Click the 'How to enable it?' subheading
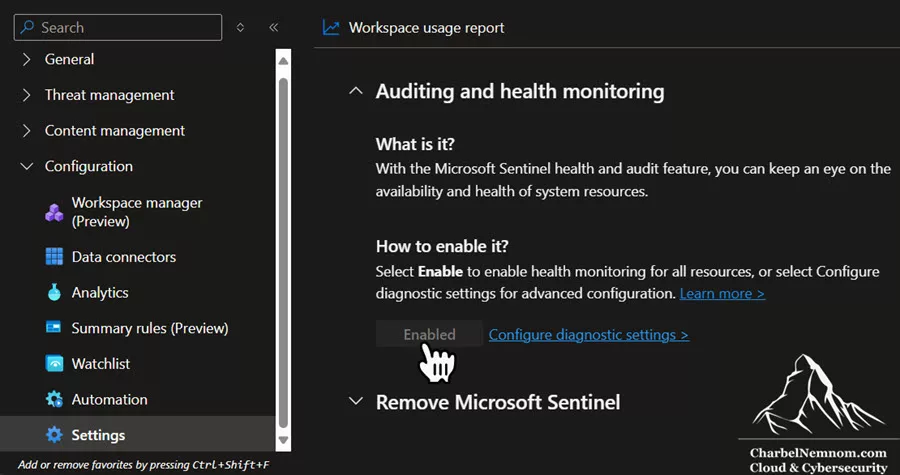900x475 pixels. [442, 247]
